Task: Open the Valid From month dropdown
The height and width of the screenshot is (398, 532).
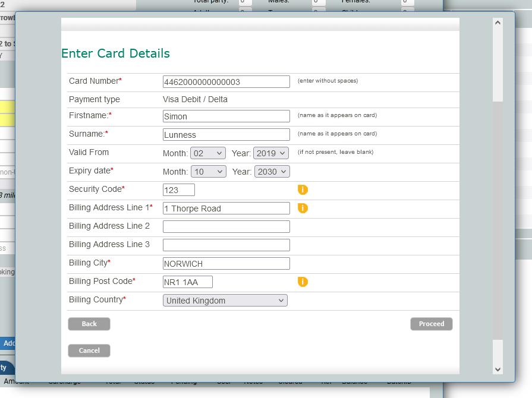Action: click(208, 153)
